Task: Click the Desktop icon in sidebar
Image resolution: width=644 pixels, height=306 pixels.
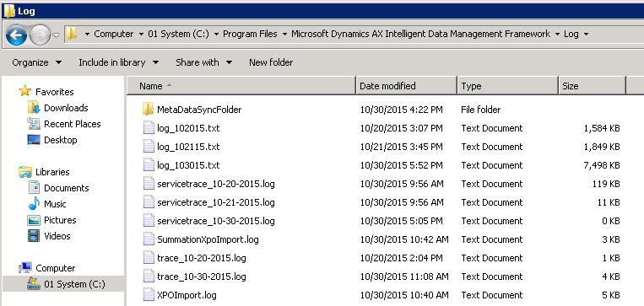Action: tap(34, 140)
